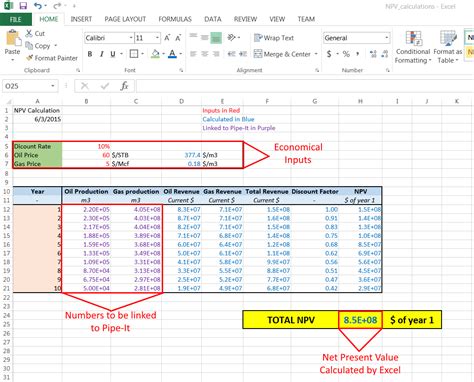
Task: Select the row 12 header
Action: click(6, 209)
